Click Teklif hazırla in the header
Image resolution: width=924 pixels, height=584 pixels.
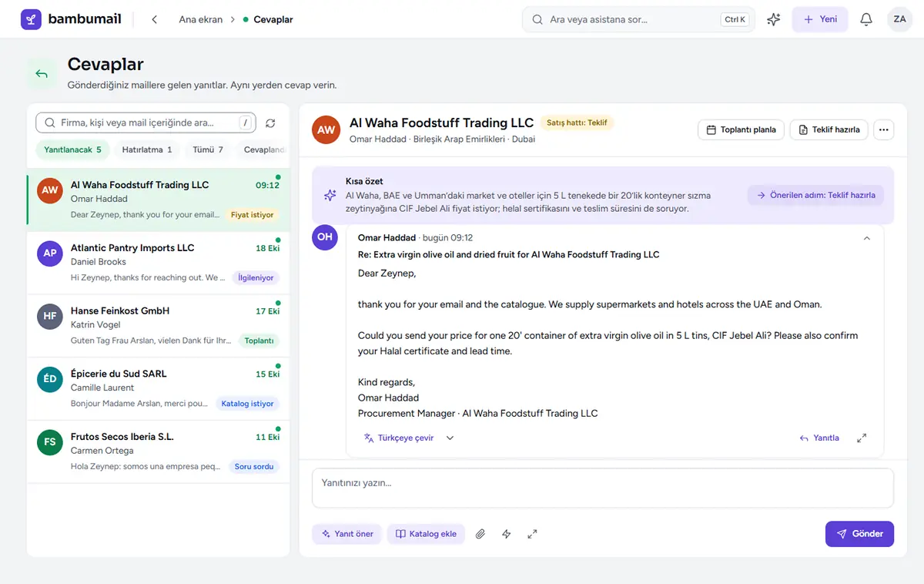[x=829, y=129]
